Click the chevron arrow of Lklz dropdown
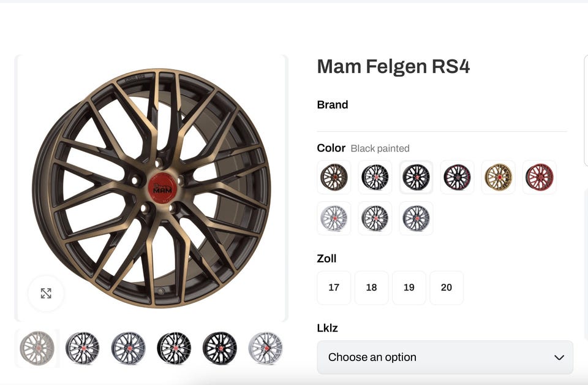The height and width of the screenshot is (385, 588). [x=559, y=357]
